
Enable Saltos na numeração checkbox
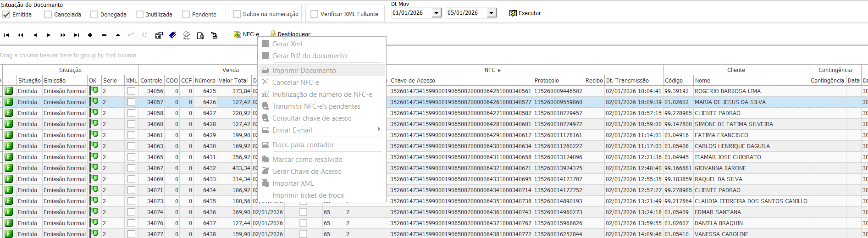coord(237,14)
